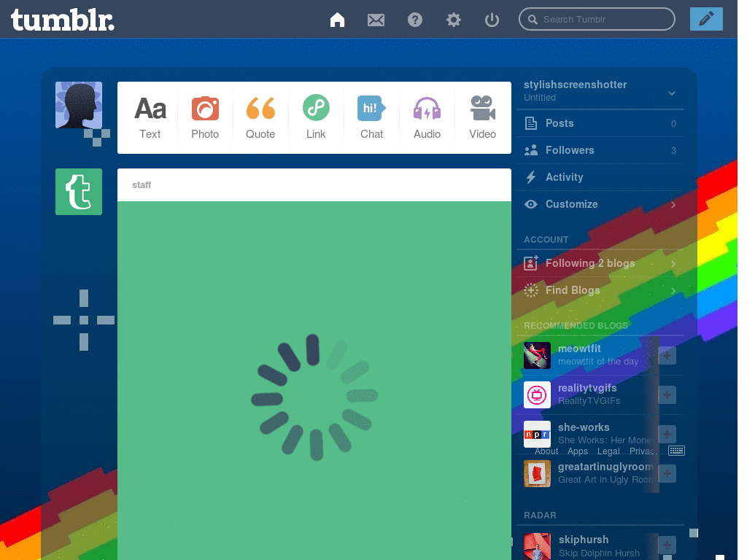
Task: Expand the Find Blogs chevron
Action: pyautogui.click(x=673, y=290)
